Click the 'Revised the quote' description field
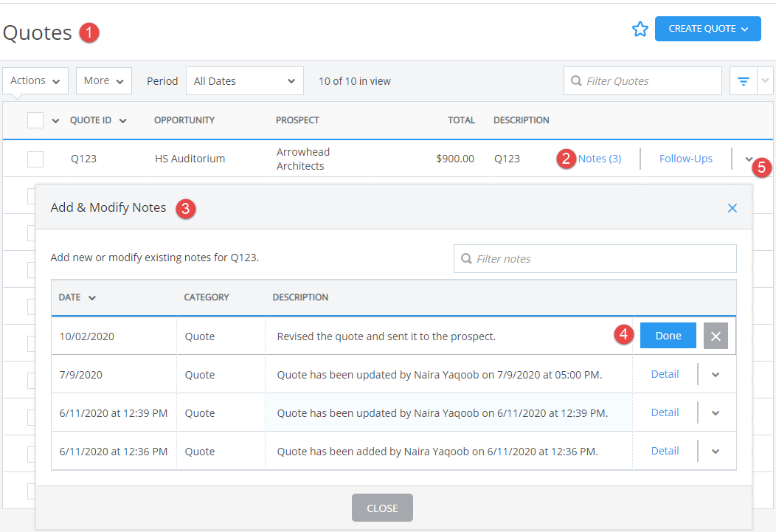The height and width of the screenshot is (532, 776). (448, 336)
